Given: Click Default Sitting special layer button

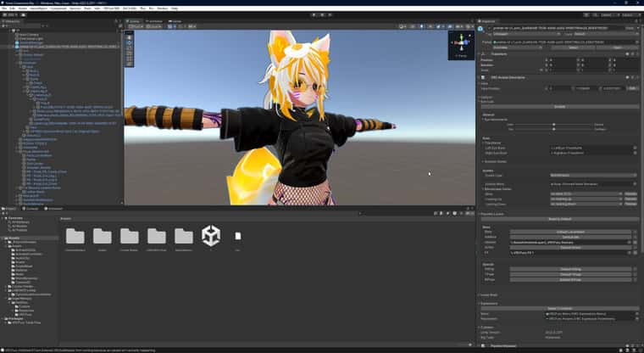Looking at the screenshot, I should (570, 269).
